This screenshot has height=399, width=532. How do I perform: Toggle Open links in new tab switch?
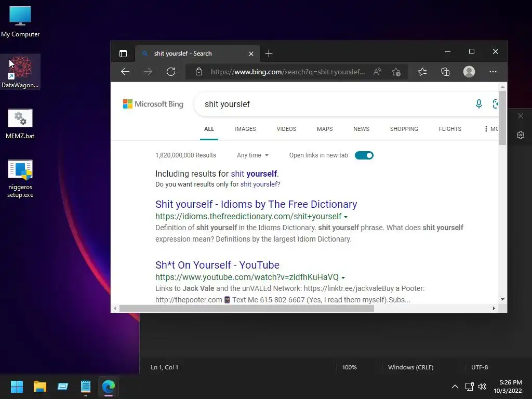[364, 155]
